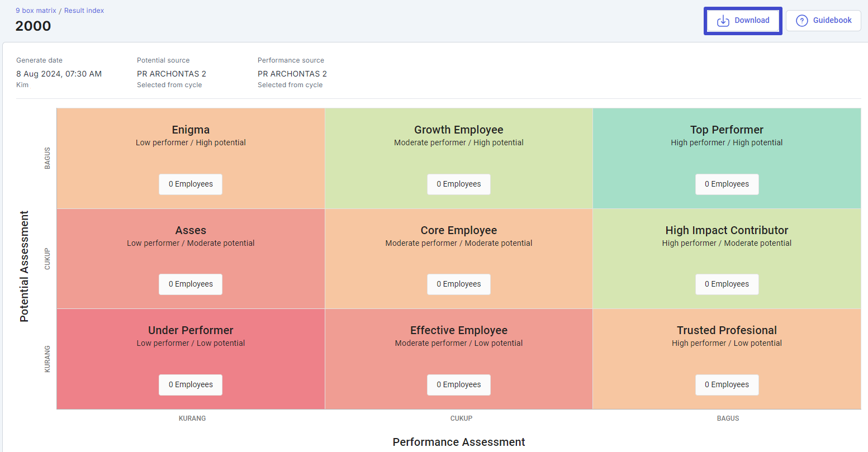Select the Effective Employee heading

coord(459,330)
